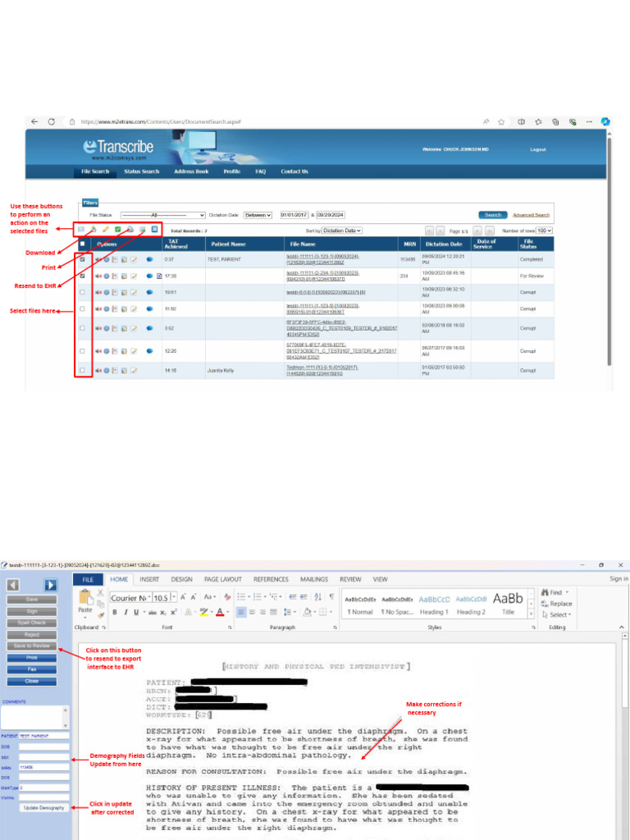Open the font color dropdown arrow
The height and width of the screenshot is (840, 630).
coord(228,612)
